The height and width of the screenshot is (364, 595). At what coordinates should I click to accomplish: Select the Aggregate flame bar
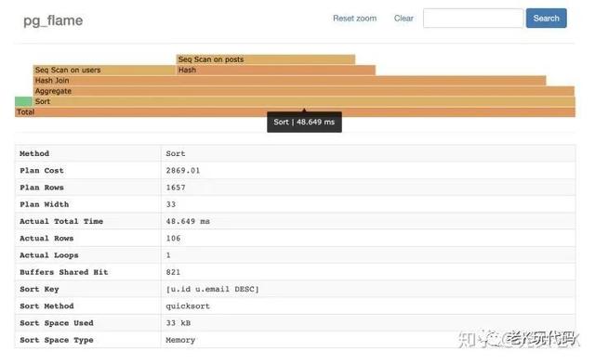[x=304, y=91]
